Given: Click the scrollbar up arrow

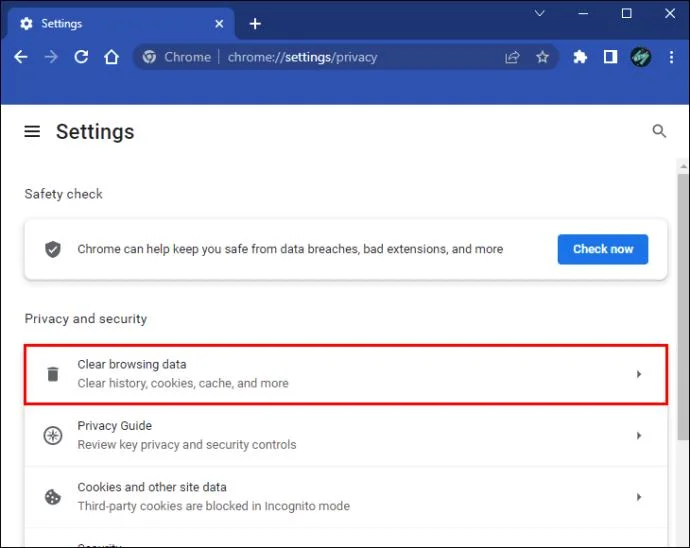Looking at the screenshot, I should click(683, 166).
